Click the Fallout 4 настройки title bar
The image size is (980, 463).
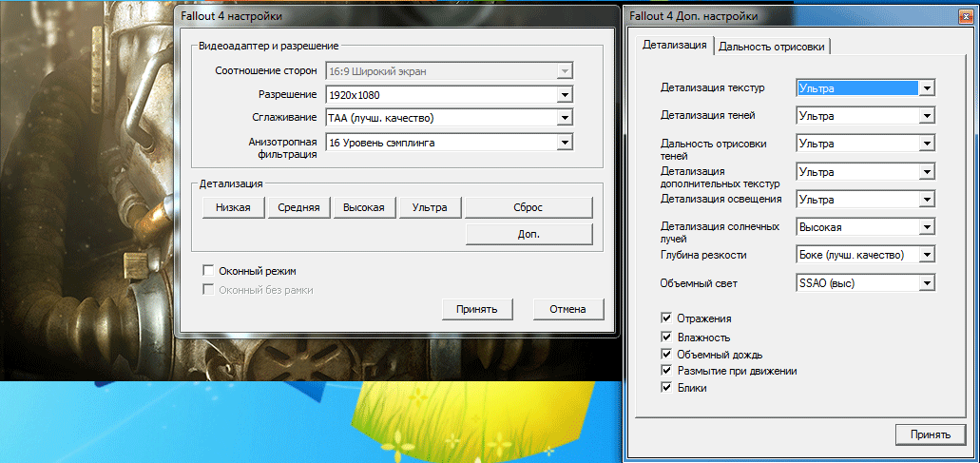tap(396, 16)
